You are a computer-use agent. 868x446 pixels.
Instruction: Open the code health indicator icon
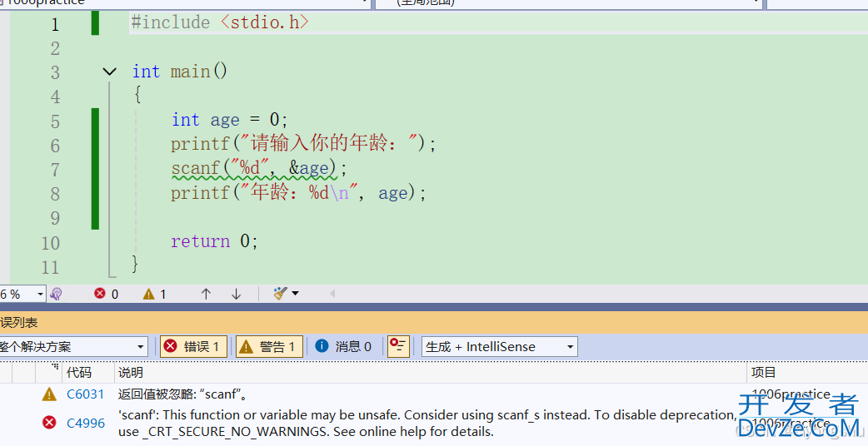[x=57, y=294]
